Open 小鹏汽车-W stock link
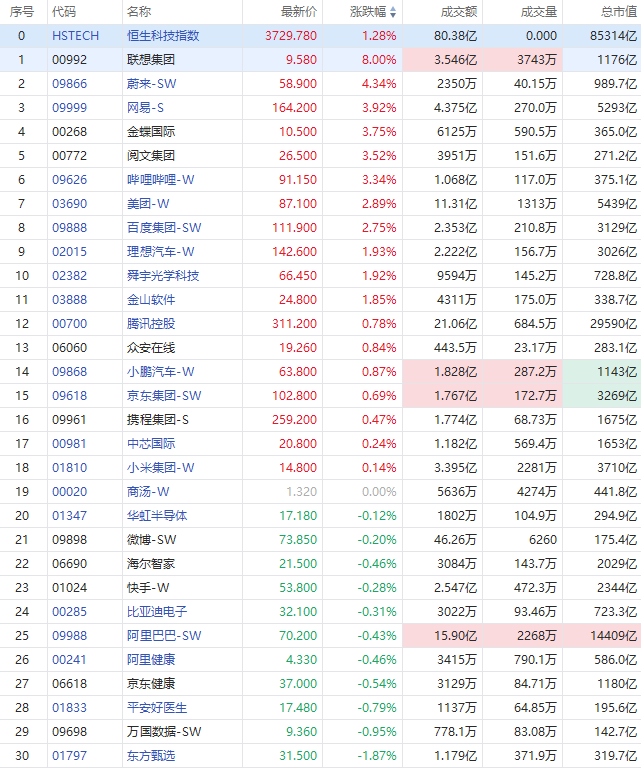The width and height of the screenshot is (641, 768). tap(161, 372)
